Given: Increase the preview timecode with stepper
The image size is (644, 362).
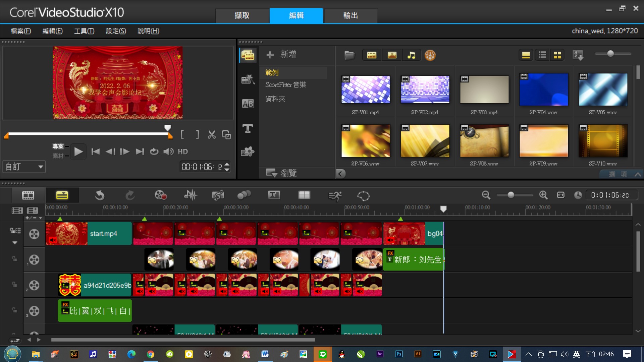Looking at the screenshot, I should tap(227, 164).
